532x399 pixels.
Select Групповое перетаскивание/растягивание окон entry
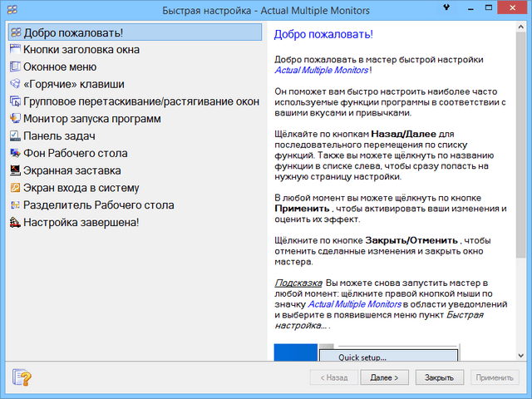141,101
